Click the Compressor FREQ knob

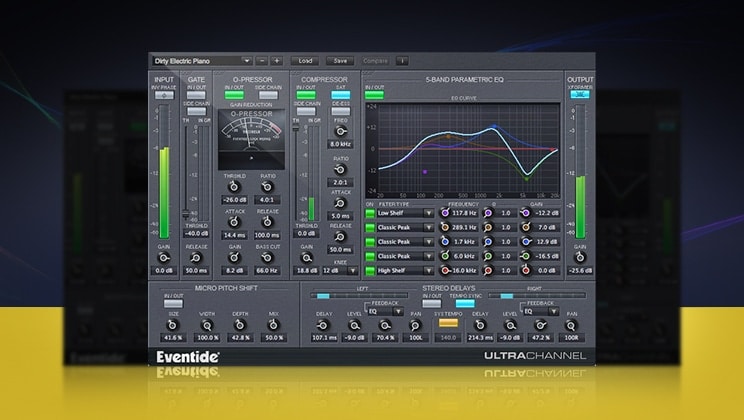pyautogui.click(x=340, y=131)
